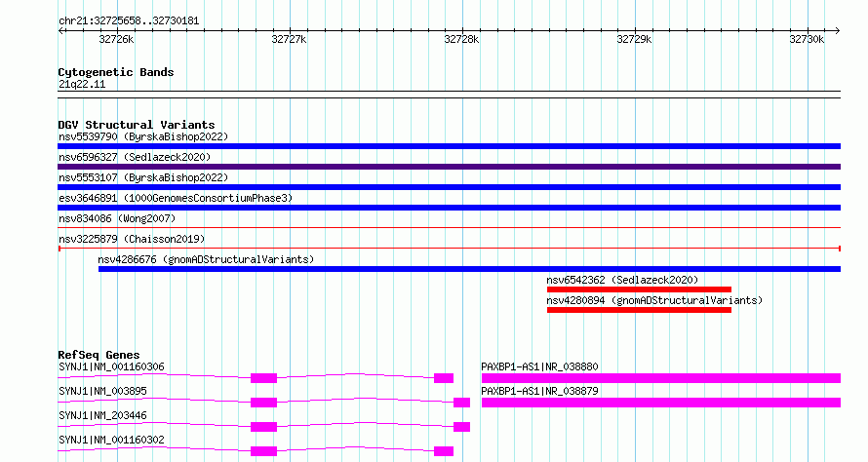Open the esv3646891 (1000GenomesConsortiumPhase3) label

click(x=176, y=198)
